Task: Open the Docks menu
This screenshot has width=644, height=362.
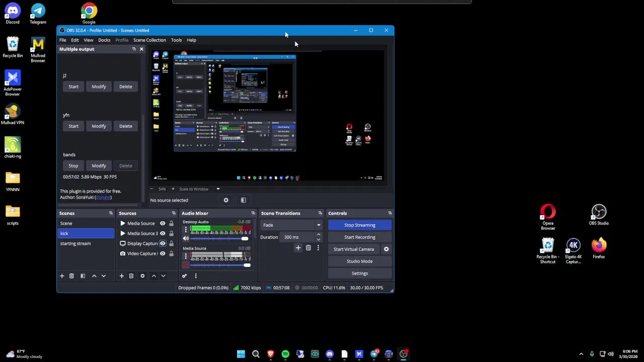Action: click(x=104, y=40)
